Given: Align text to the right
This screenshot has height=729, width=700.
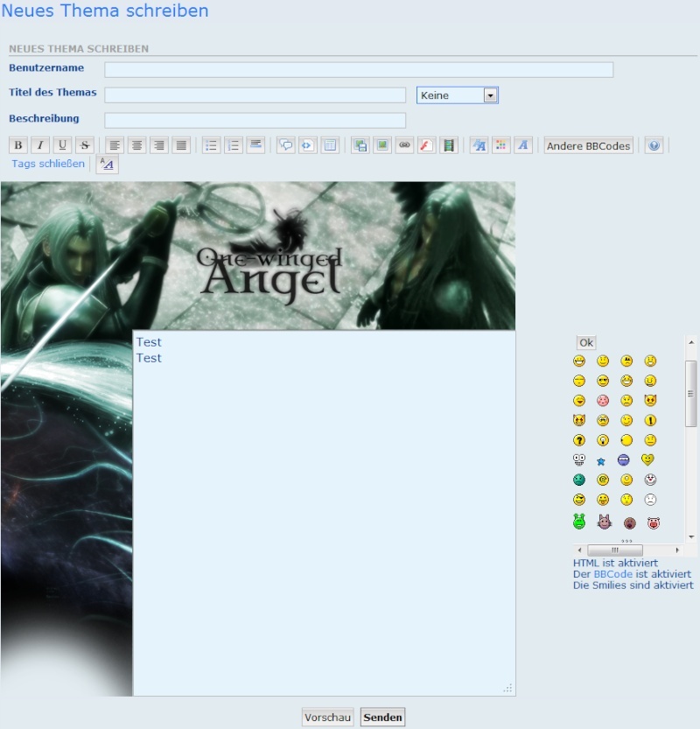Looking at the screenshot, I should tap(159, 145).
